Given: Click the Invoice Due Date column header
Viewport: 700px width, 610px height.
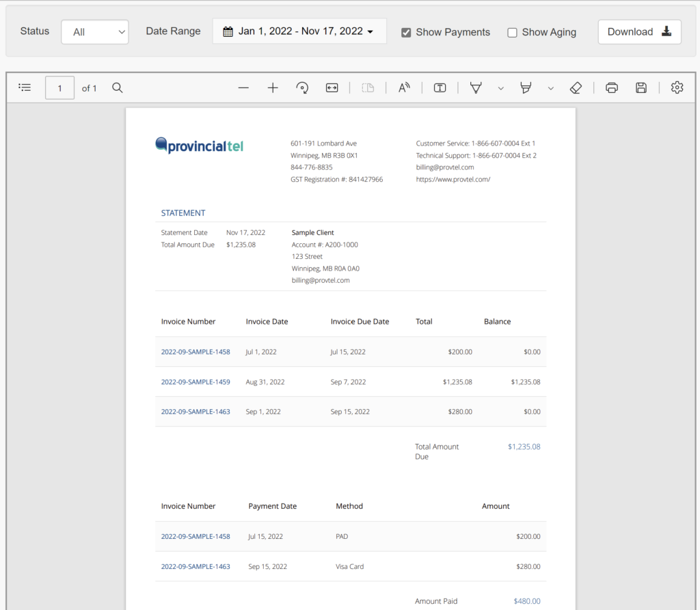Looking at the screenshot, I should pyautogui.click(x=360, y=321).
